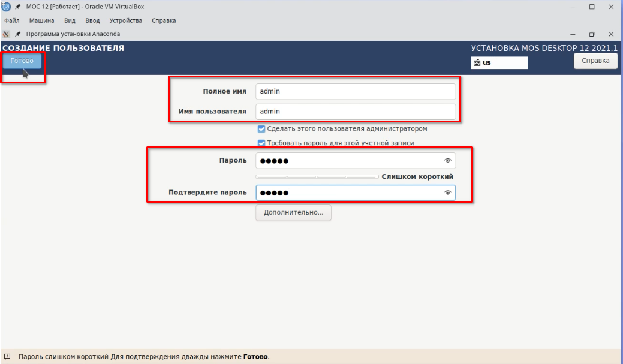
Task: Switch the 'us' keyboard layout indicator
Action: pos(499,62)
